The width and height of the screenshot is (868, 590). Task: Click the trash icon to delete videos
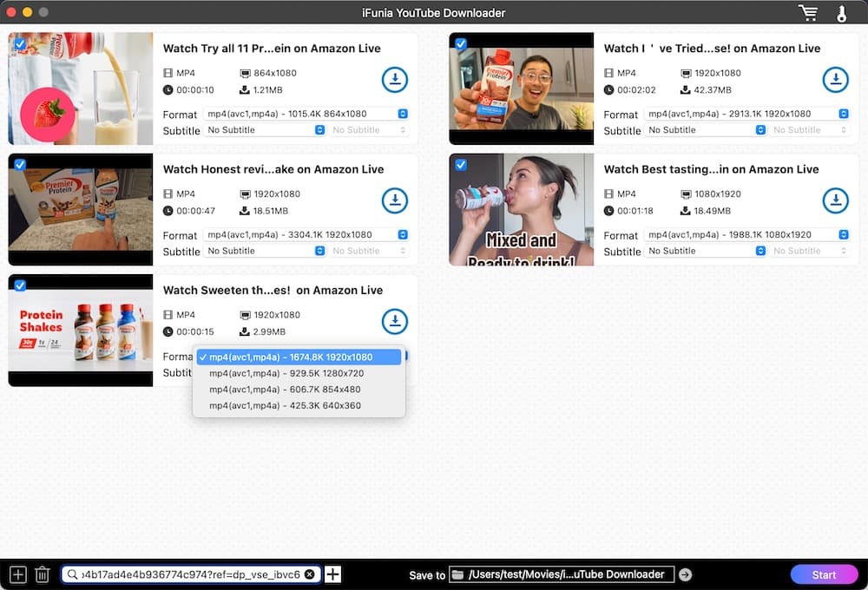point(42,574)
